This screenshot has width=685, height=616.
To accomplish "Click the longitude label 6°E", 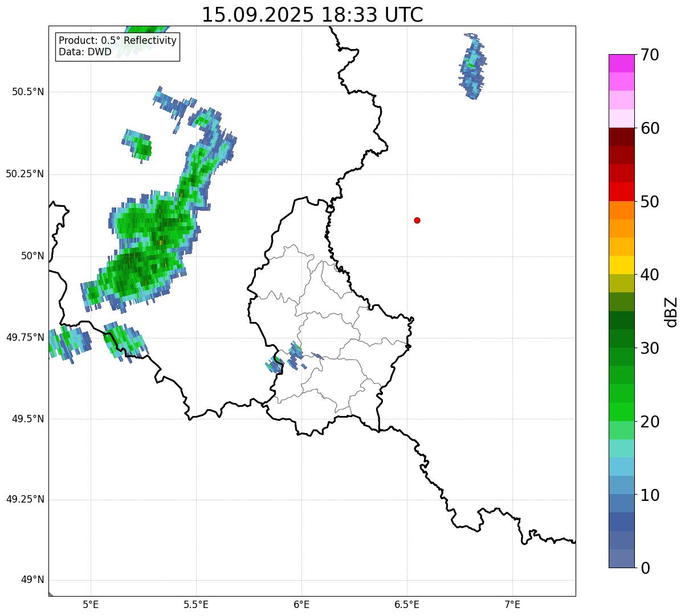I will coord(301,605).
